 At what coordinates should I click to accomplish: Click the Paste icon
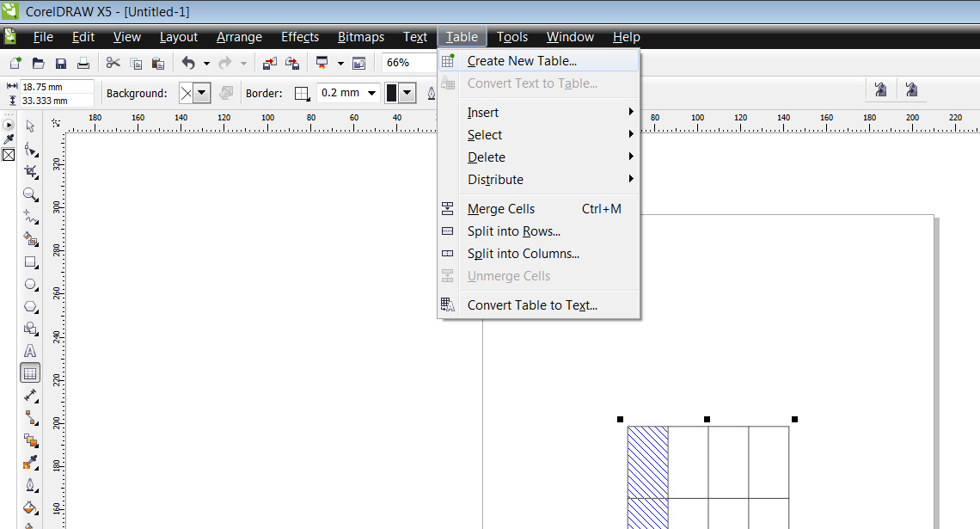point(158,63)
